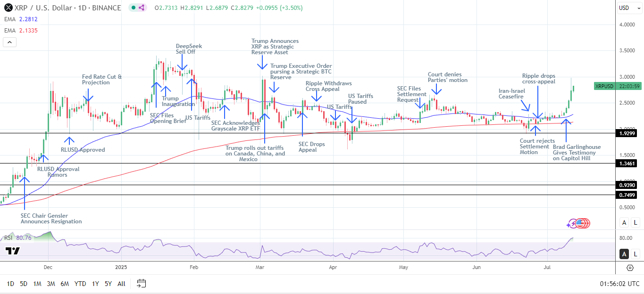This screenshot has height=294, width=644.
Task: Click the TradingView logo
Action: pos(13,251)
